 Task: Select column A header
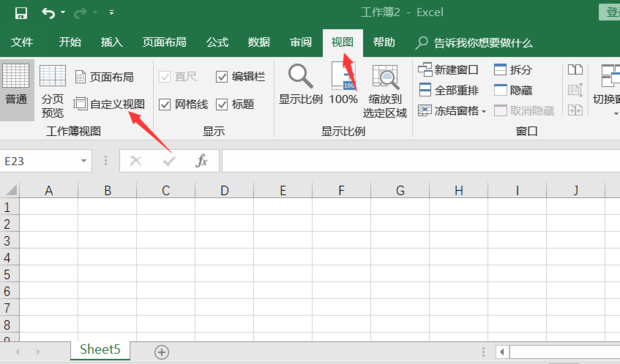coord(49,190)
